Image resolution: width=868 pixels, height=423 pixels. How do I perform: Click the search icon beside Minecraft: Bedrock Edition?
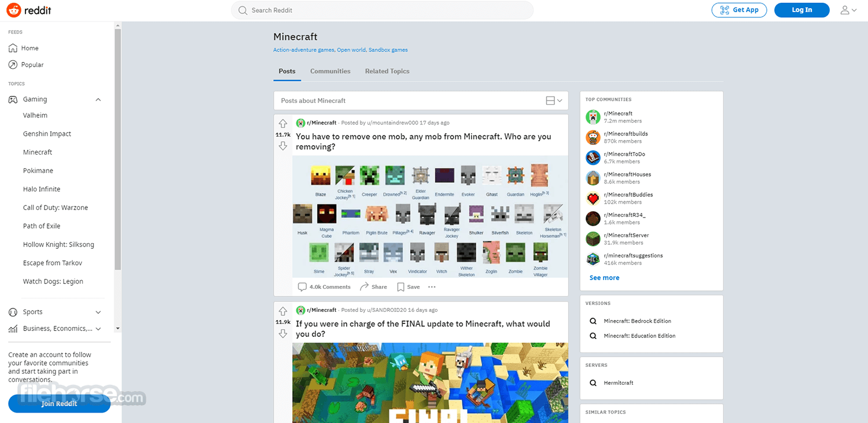pos(593,321)
